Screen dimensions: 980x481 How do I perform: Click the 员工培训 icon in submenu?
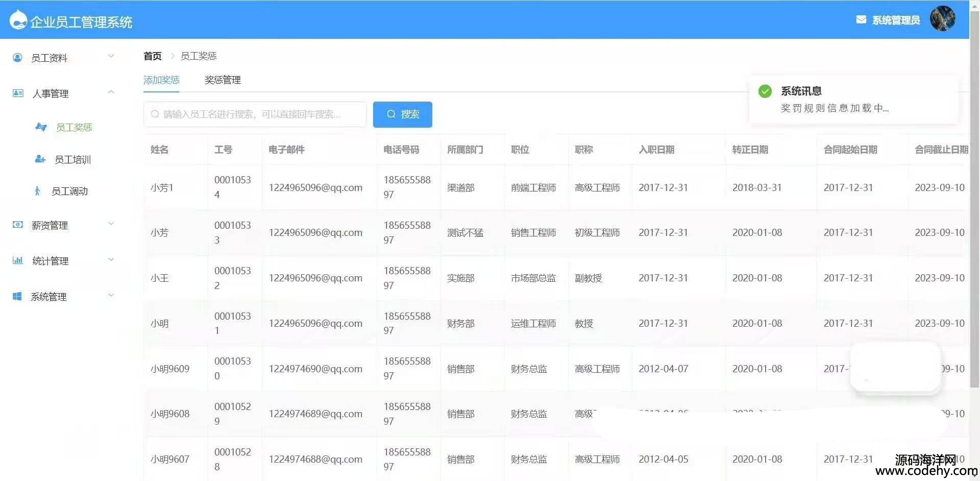click(x=40, y=159)
